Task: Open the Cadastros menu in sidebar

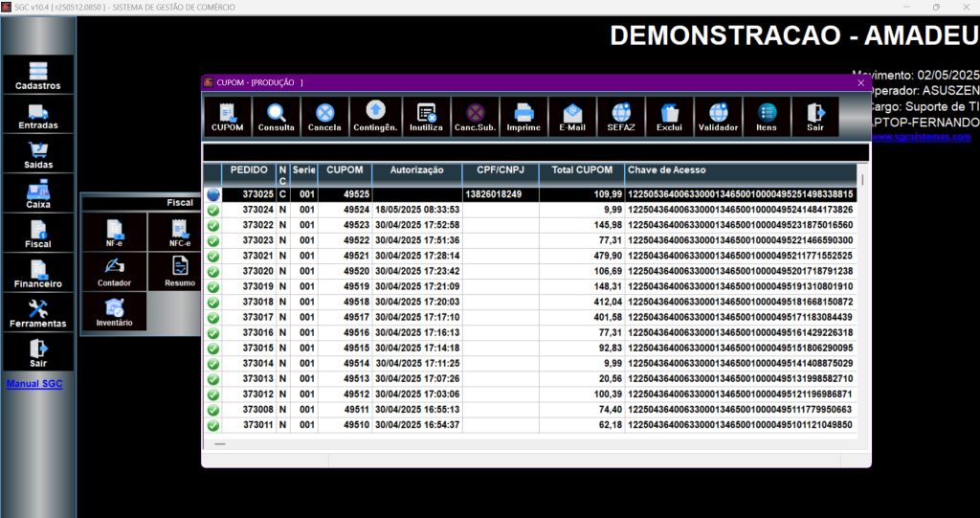Action: 38,75
